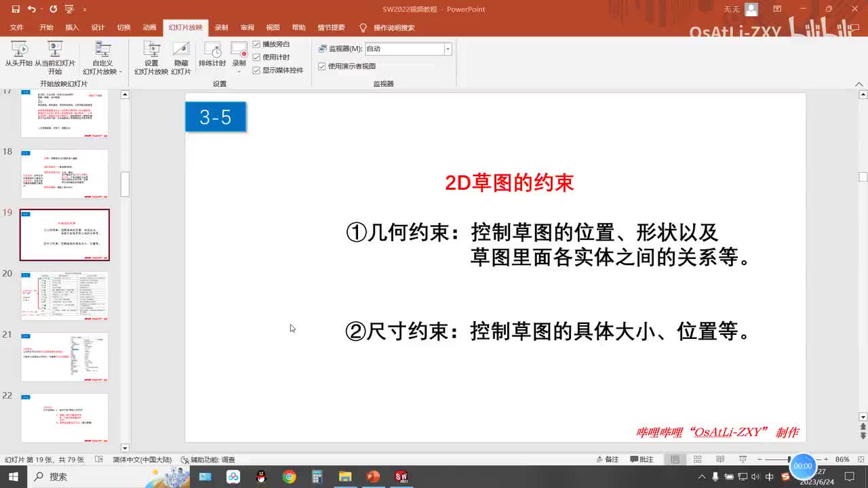
Task: Click the 尺寸约束 text line
Action: pos(548,331)
